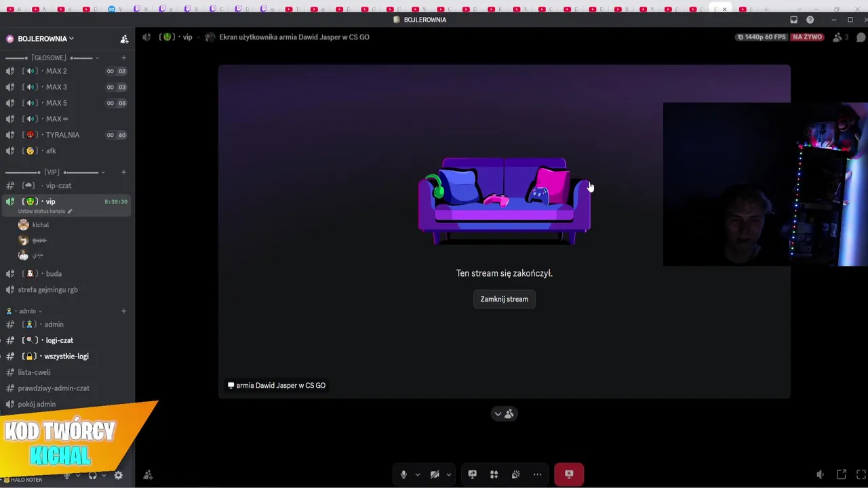868x488 pixels.
Task: Create channel in VIP category
Action: click(x=123, y=172)
